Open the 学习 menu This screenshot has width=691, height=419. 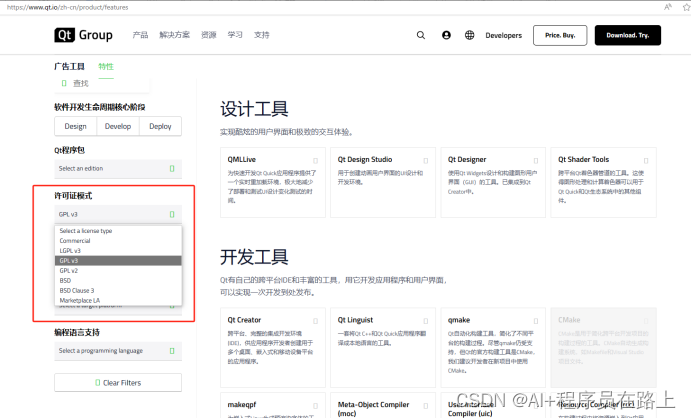tap(235, 35)
